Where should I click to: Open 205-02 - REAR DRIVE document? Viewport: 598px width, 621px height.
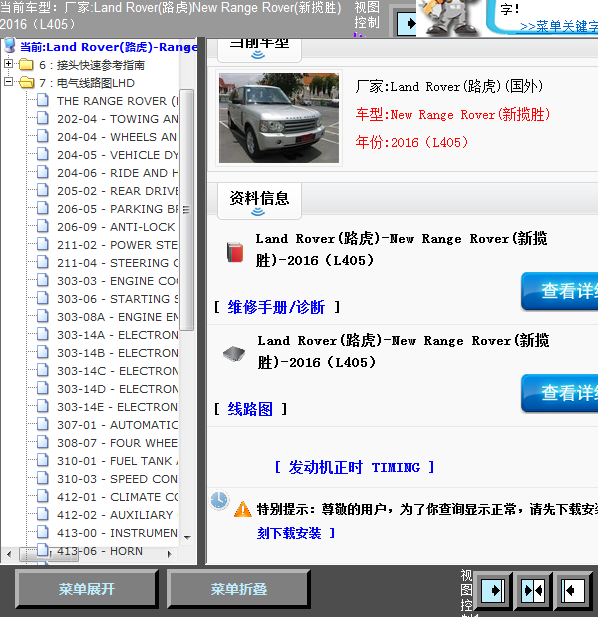pyautogui.click(x=118, y=191)
